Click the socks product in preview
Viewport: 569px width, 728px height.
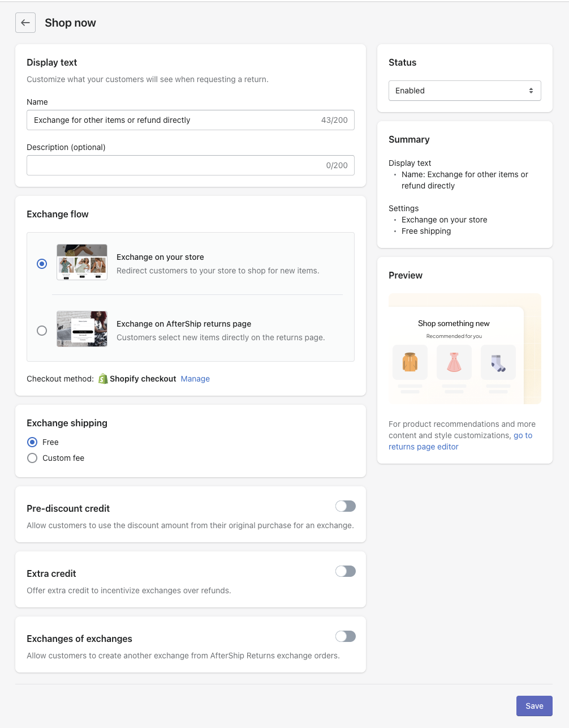498,362
